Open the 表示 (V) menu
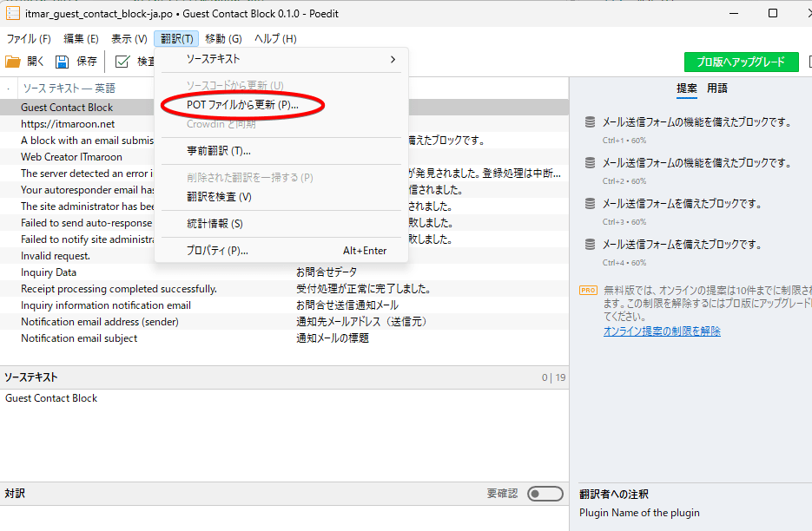Screen dimensions: 812x531 coord(129,39)
